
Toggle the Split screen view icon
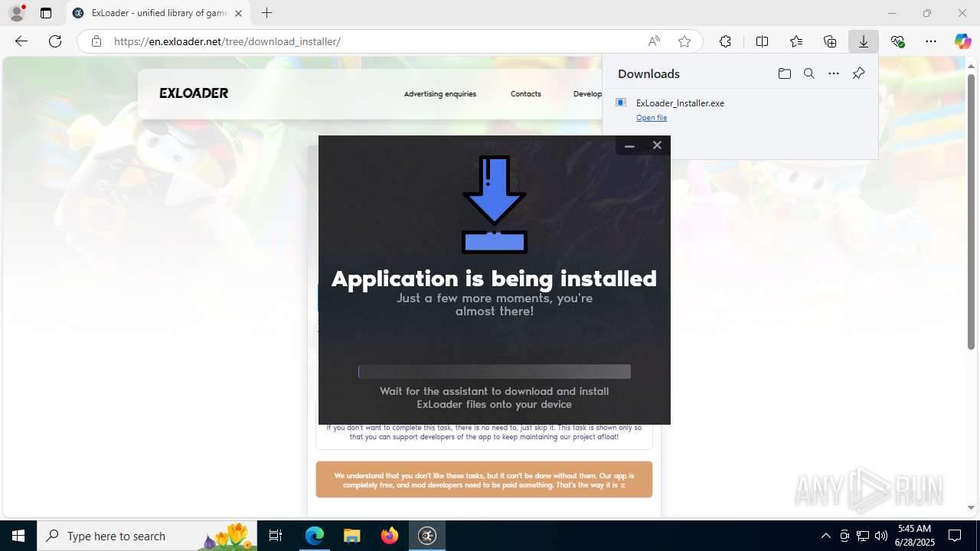pos(762,41)
